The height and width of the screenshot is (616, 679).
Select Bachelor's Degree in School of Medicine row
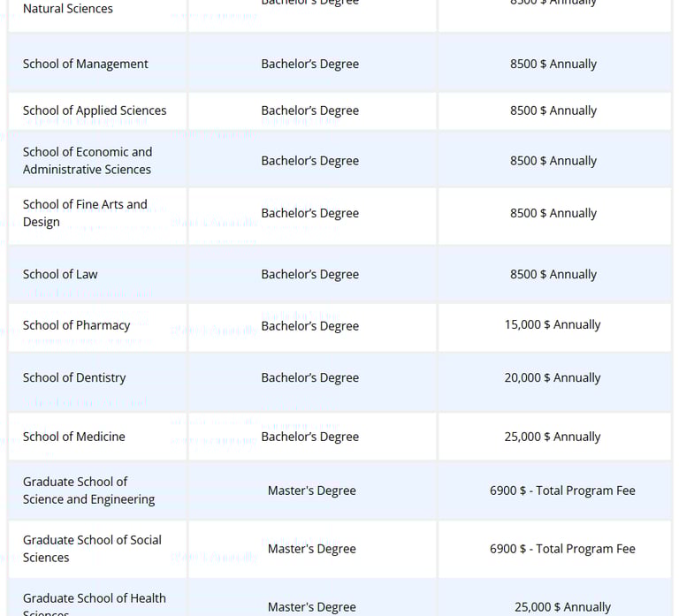[310, 437]
